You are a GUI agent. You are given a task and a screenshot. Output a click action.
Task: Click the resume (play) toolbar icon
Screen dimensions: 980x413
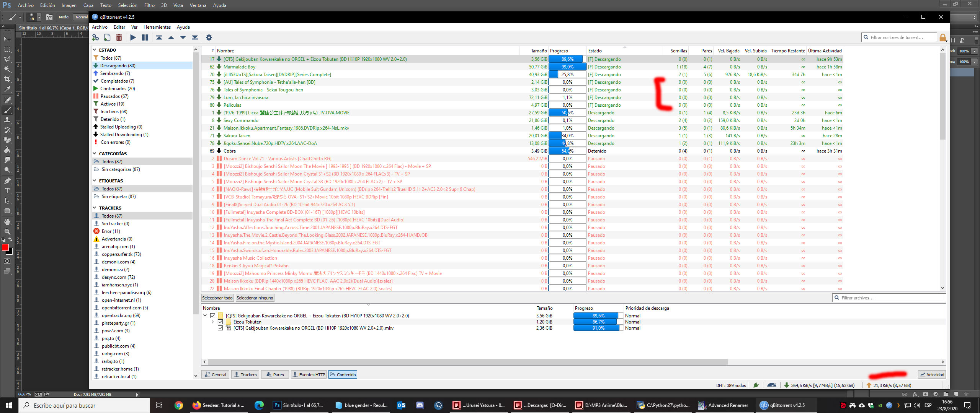click(x=133, y=37)
